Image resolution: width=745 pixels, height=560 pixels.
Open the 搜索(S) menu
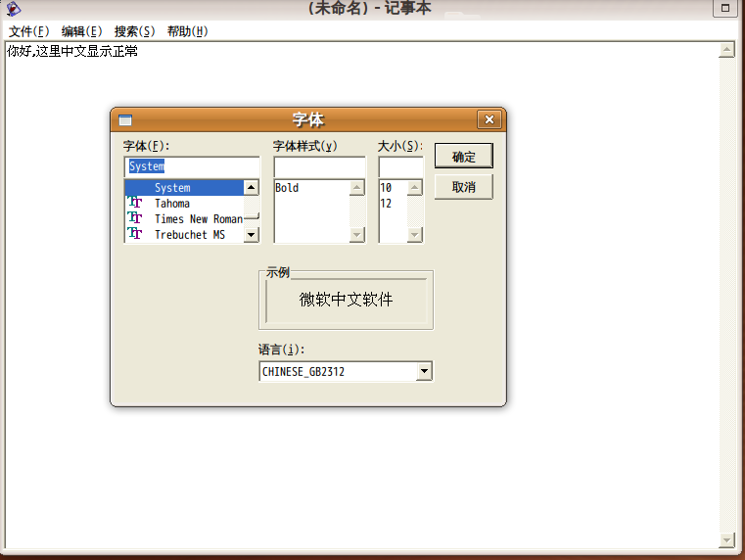pyautogui.click(x=134, y=31)
